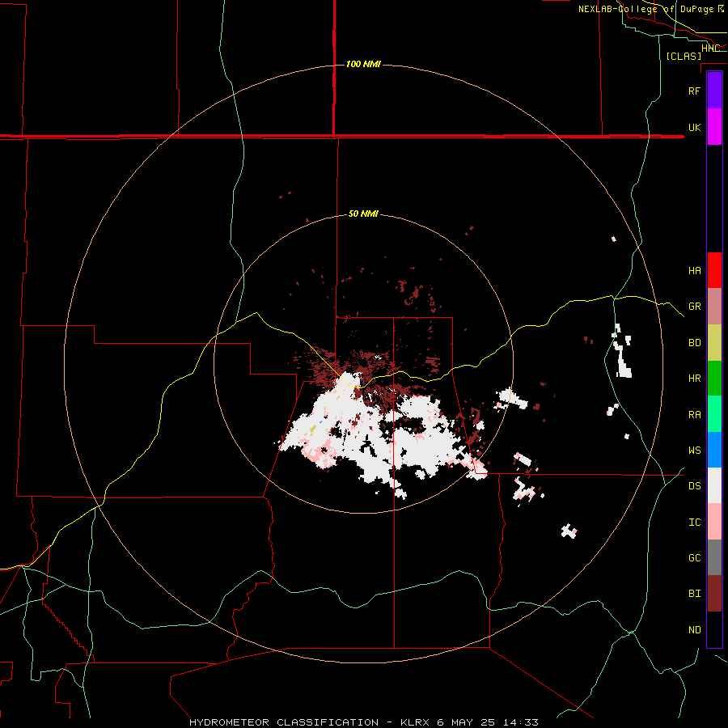This screenshot has width=728, height=728.
Task: Click the GC legend label
Action: [694, 557]
